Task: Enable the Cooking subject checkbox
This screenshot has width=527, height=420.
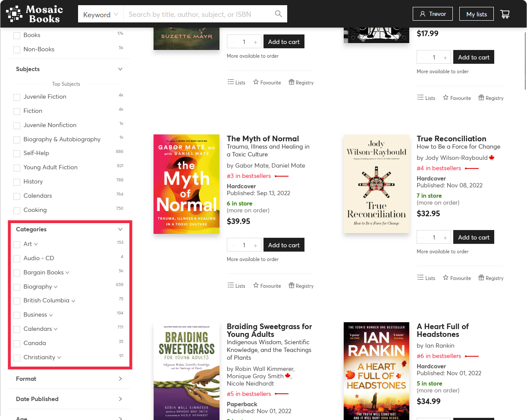Action: click(x=17, y=210)
